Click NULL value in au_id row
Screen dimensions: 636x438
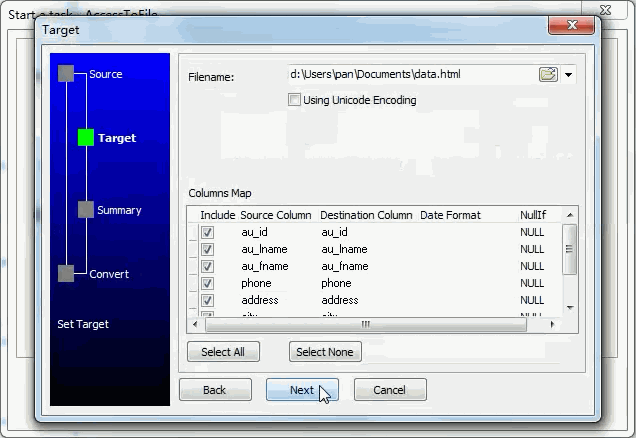coord(532,232)
